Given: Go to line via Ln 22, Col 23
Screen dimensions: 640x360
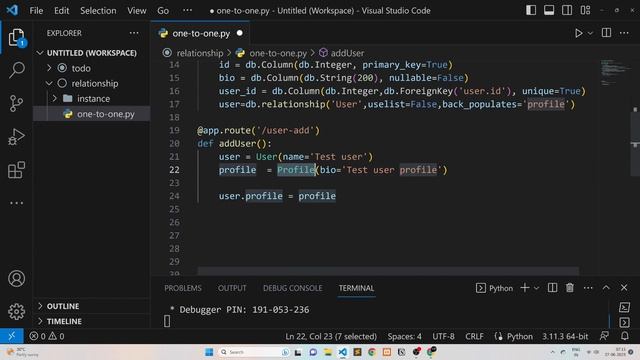Looking at the screenshot, I should point(331,336).
